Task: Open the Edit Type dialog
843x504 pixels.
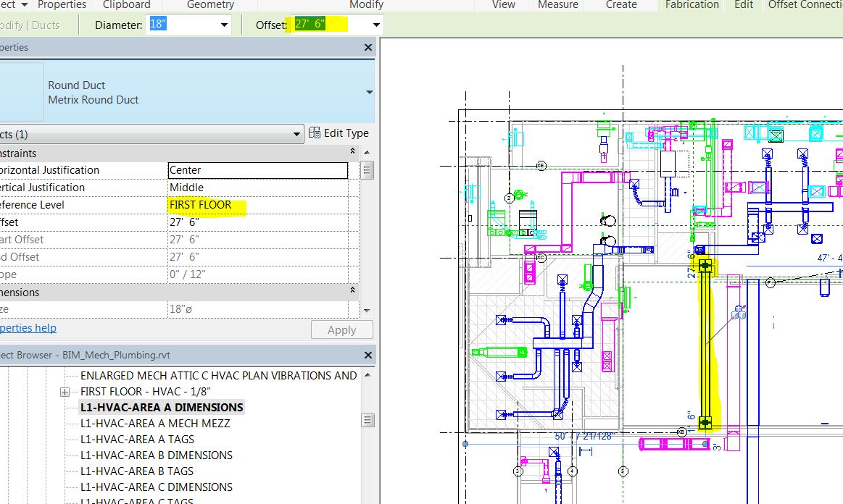Action: (x=340, y=133)
